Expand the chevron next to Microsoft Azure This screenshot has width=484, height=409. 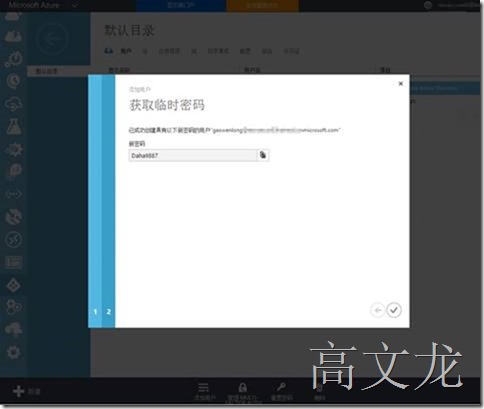point(75,5)
